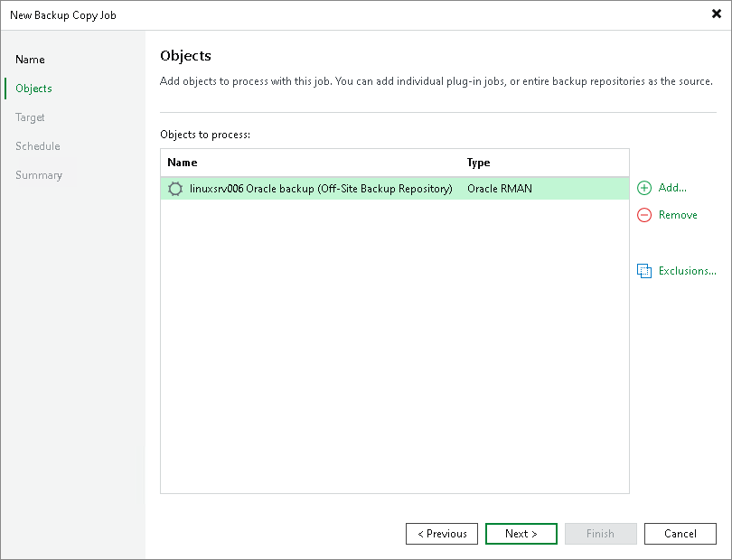Jump to the Target wizard step
The height and width of the screenshot is (560, 732).
(30, 117)
